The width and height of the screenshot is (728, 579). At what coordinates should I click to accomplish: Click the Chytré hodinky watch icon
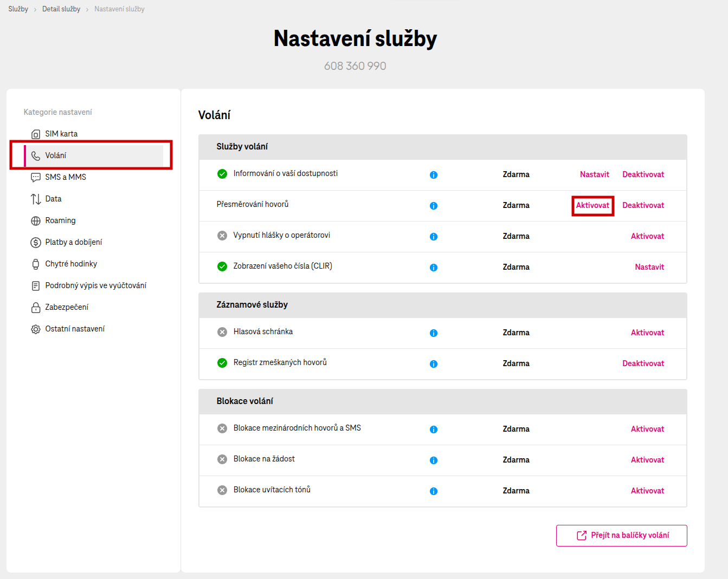tap(36, 264)
